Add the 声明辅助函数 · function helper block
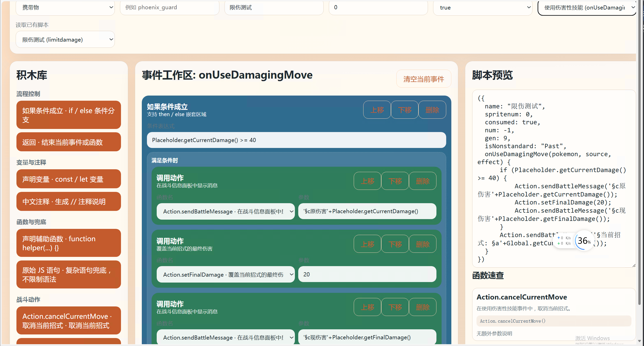This screenshot has height=346, width=644. click(x=69, y=243)
